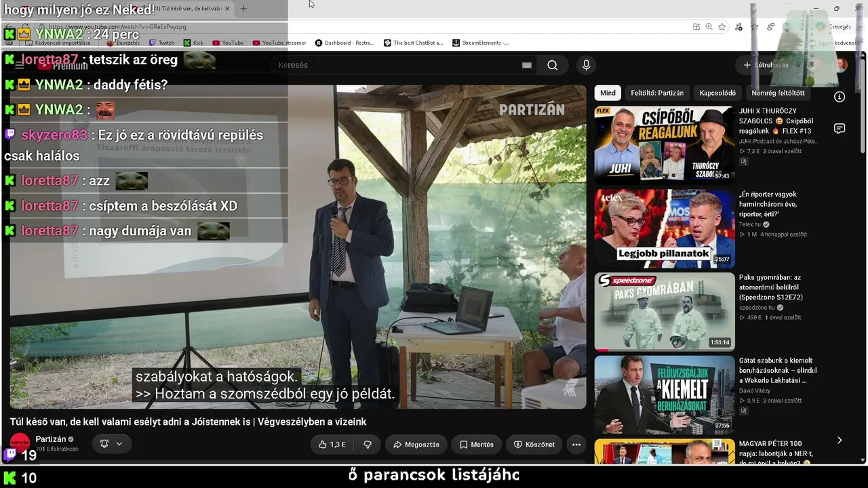Click the Létrehozás create button

click(x=766, y=65)
